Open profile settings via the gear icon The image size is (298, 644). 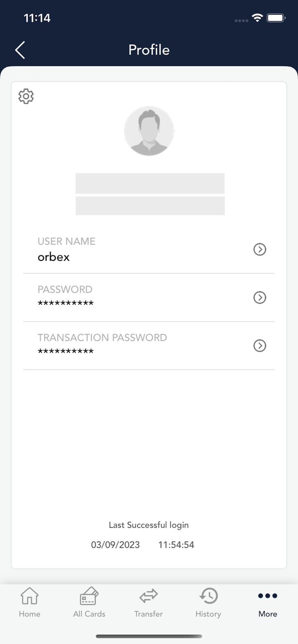(x=26, y=96)
